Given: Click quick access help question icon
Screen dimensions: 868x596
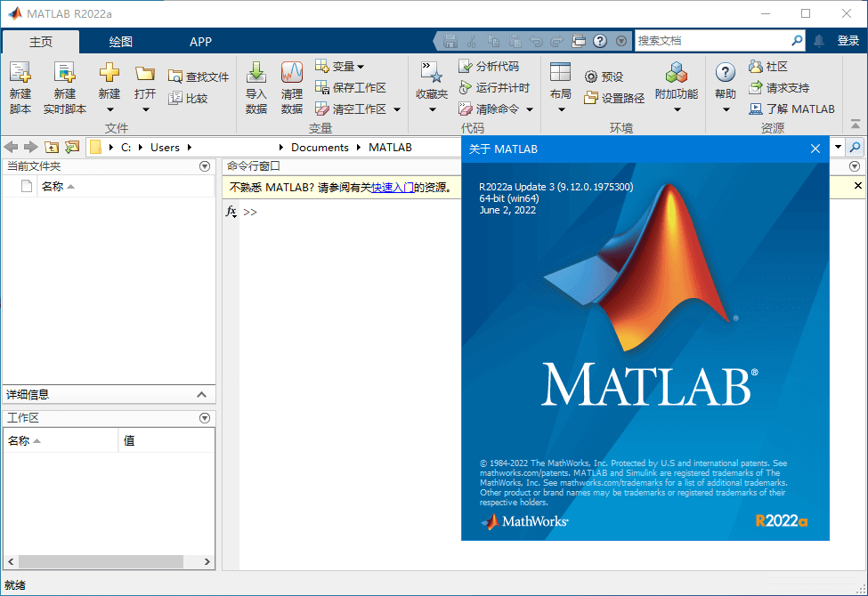Looking at the screenshot, I should click(x=599, y=41).
